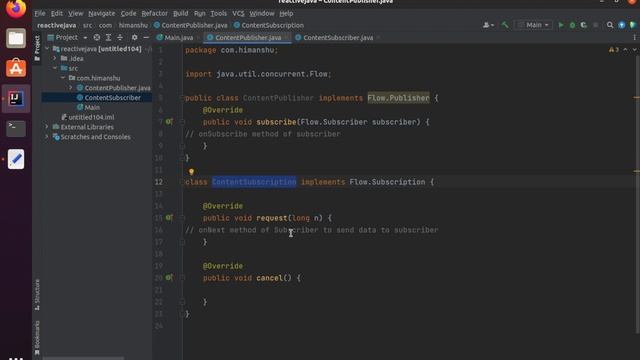Viewport: 640px width, 360px height.
Task: Open Firefox from the Ubuntu dock
Action: pos(16,8)
